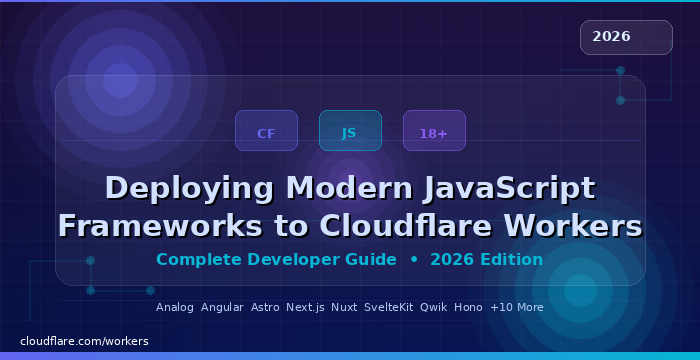
Task: Select the Qwik framework label
Action: [433, 307]
